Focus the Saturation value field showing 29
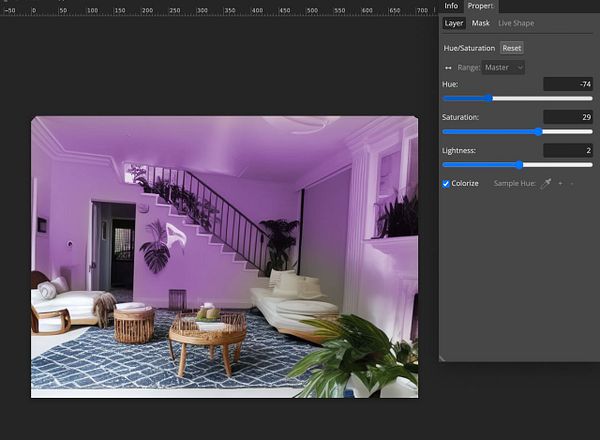Image resolution: width=600 pixels, height=440 pixels. click(x=568, y=117)
